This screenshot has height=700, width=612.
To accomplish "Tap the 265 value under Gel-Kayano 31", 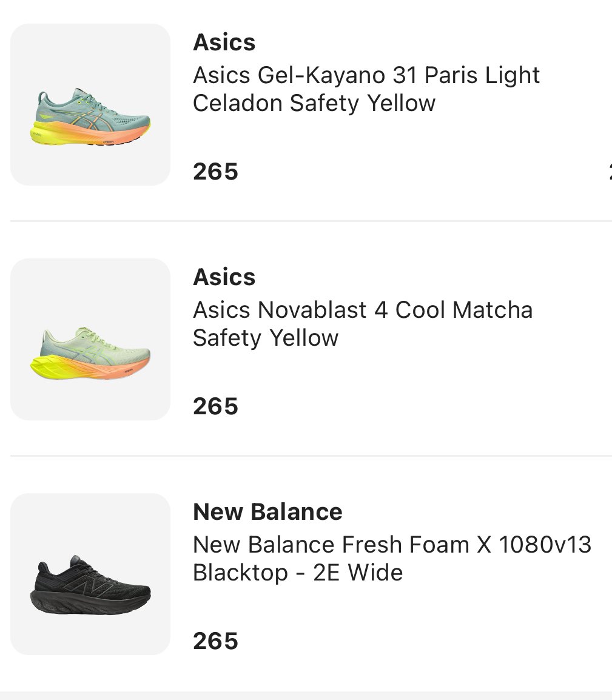I will coord(215,172).
